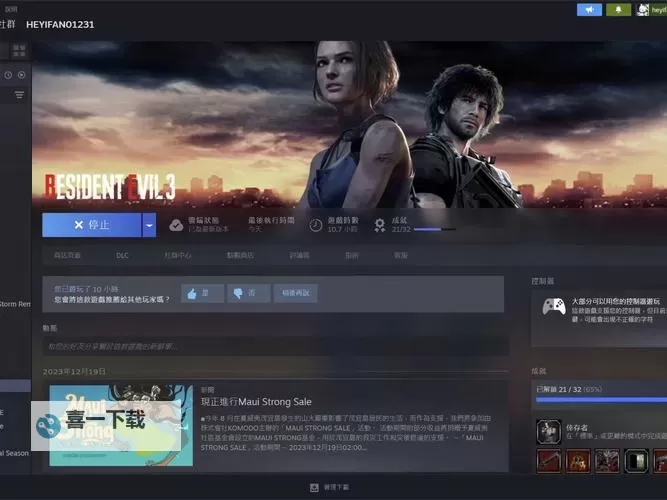Click the cloud status icon
The width and height of the screenshot is (667, 500).
pos(176,225)
